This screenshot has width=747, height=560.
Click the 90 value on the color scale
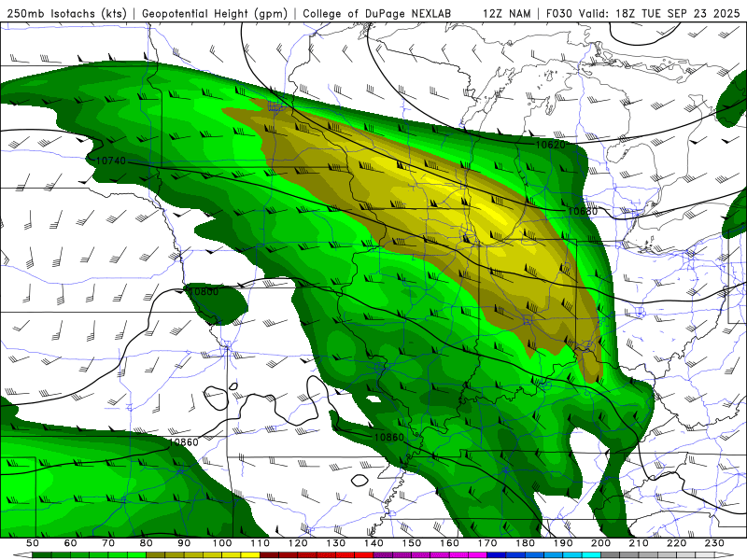click(184, 543)
